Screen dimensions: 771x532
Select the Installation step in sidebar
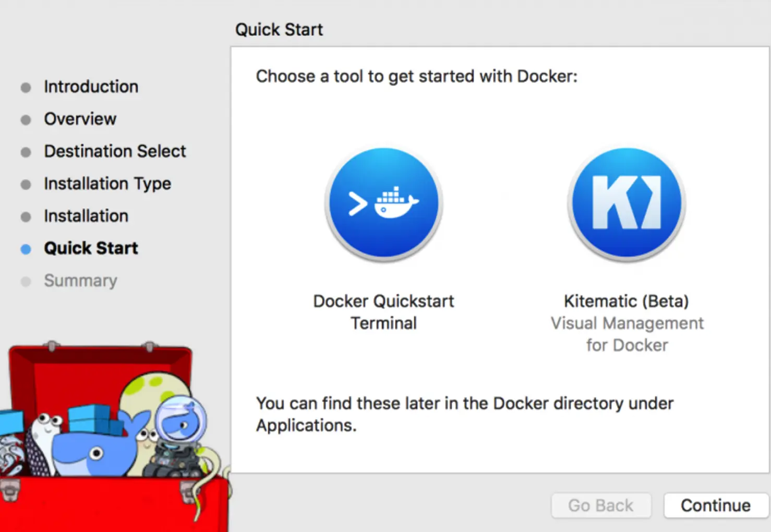click(86, 216)
